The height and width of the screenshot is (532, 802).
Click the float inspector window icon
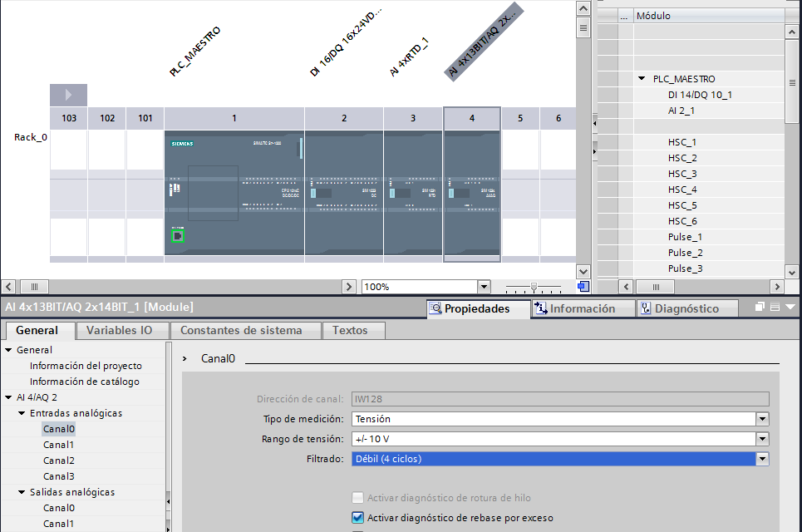pyautogui.click(x=760, y=308)
